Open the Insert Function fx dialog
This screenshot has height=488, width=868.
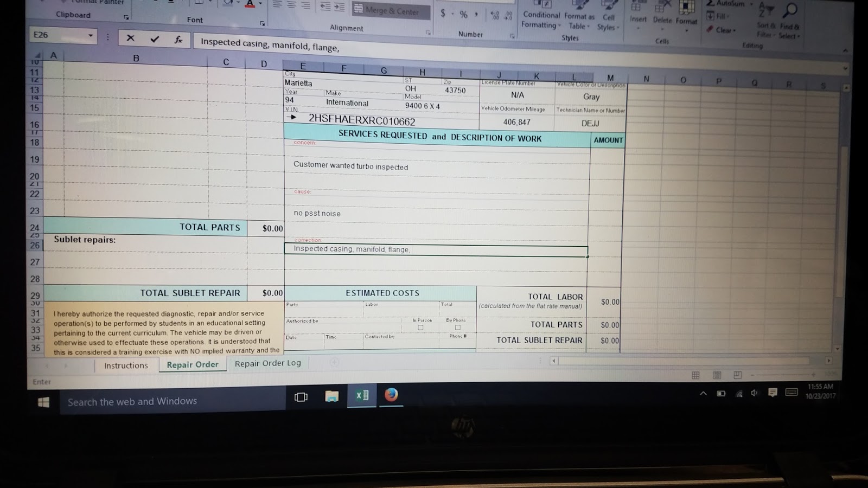178,40
